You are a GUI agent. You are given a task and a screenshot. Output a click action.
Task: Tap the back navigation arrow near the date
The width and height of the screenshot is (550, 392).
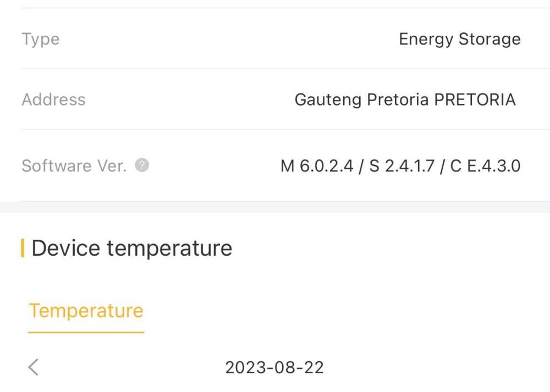click(x=33, y=367)
